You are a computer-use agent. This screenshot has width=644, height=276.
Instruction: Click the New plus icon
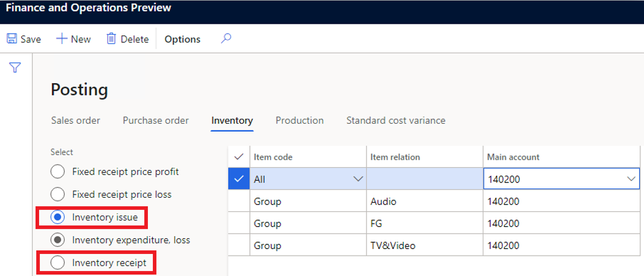click(62, 39)
